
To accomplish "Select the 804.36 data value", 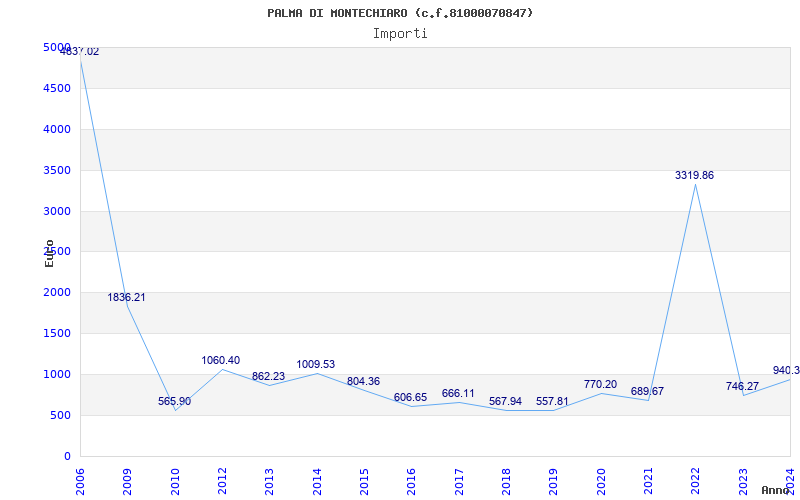I will [363, 382].
